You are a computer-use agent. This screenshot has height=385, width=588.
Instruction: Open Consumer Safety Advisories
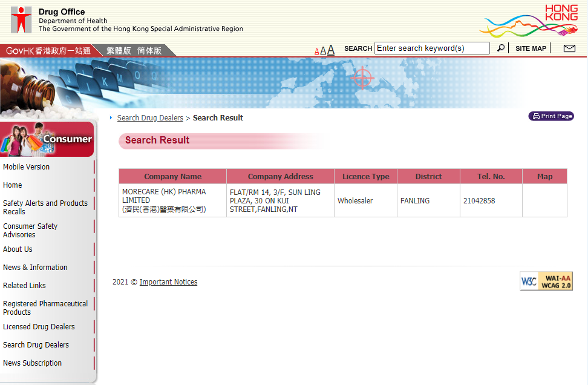pos(30,231)
